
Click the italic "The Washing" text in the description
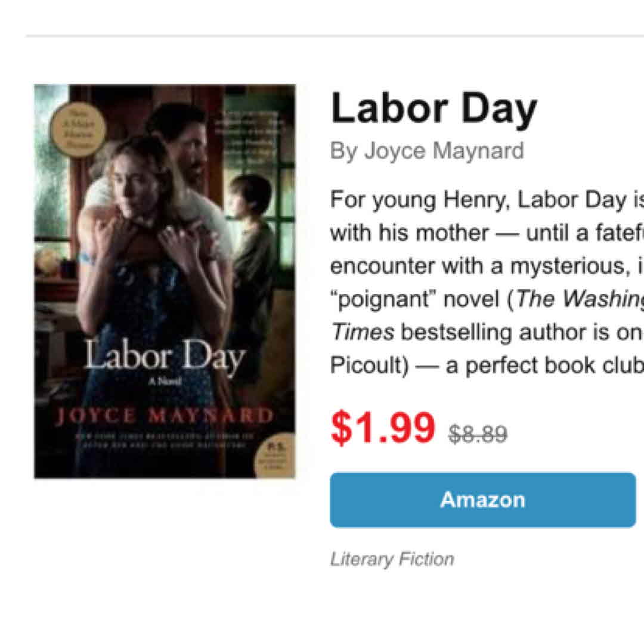tap(580, 299)
